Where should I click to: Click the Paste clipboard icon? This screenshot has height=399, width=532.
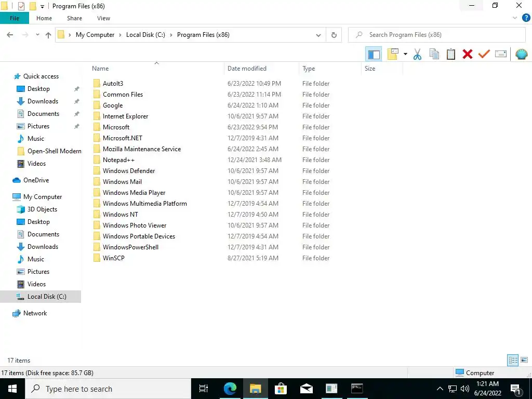click(x=451, y=54)
